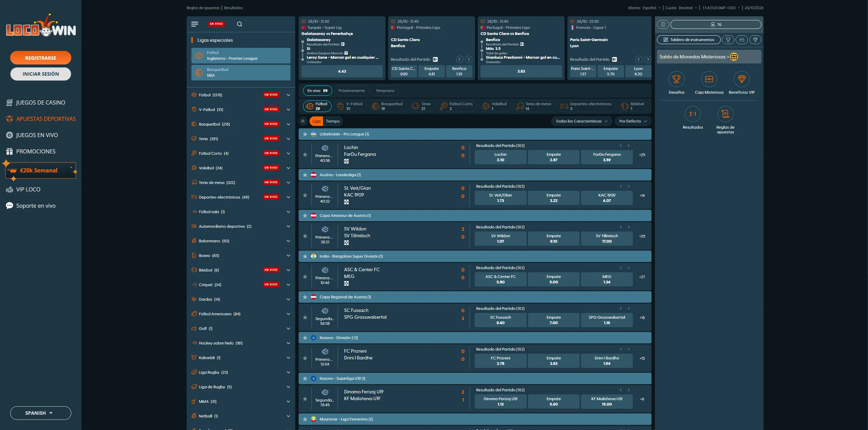Bet on Lochin at 2.10
This screenshot has height=430, width=868.
pyautogui.click(x=501, y=157)
